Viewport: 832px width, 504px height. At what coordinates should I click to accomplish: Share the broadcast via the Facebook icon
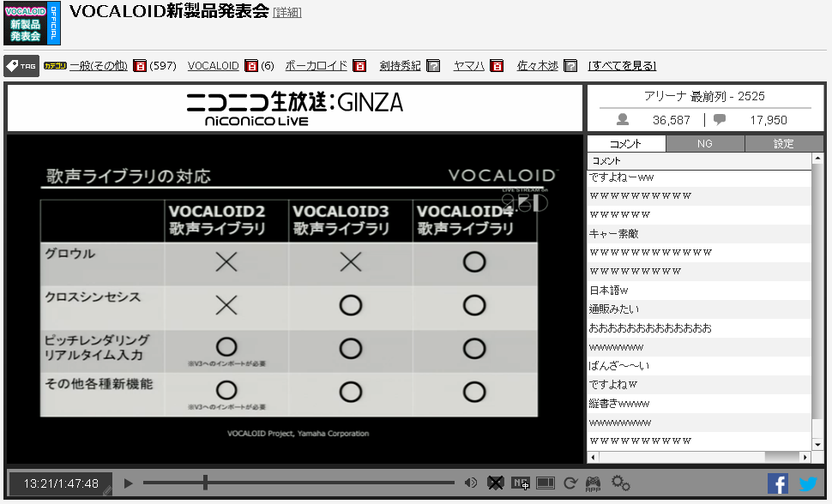[778, 484]
